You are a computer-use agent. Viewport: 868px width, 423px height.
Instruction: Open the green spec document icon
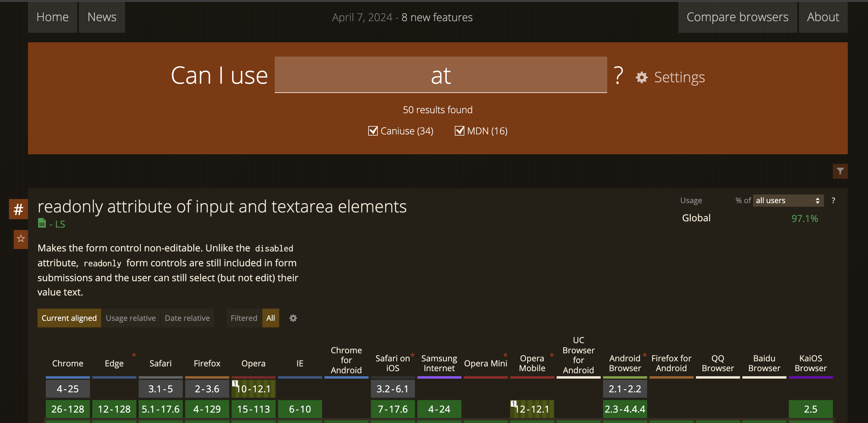42,223
